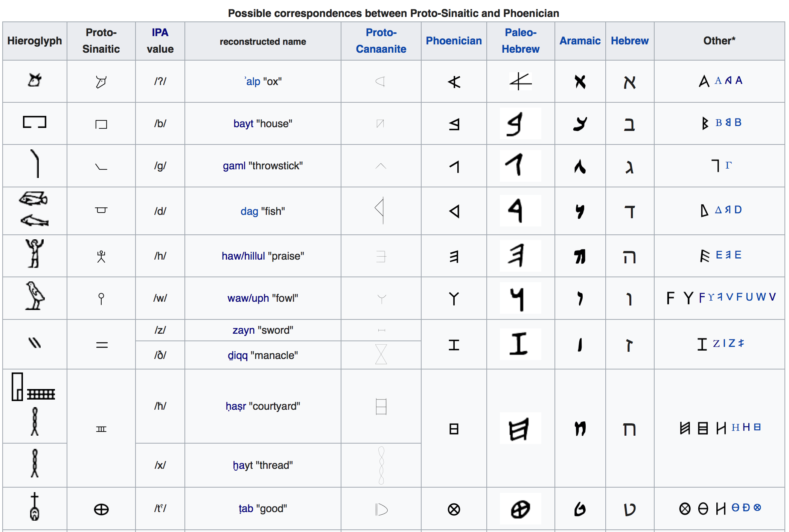Click the gaml name link
Image resolution: width=789 pixels, height=532 pixels.
pos(234,166)
